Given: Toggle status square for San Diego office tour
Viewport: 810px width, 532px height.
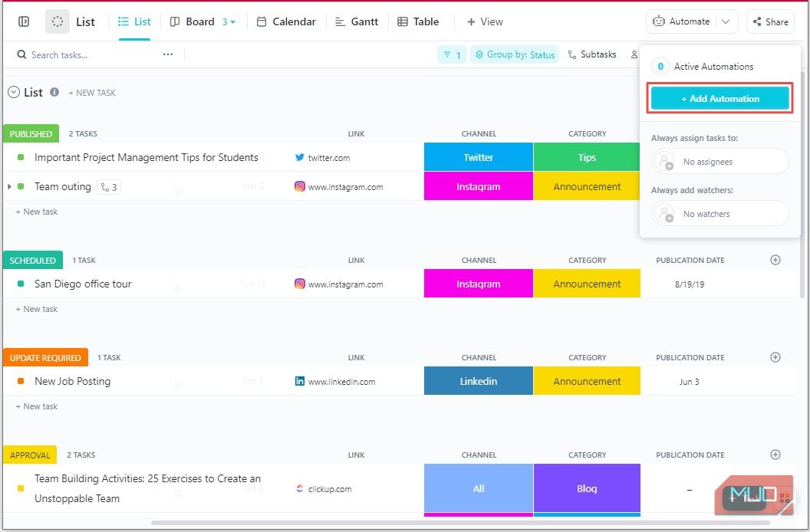Looking at the screenshot, I should coord(21,284).
